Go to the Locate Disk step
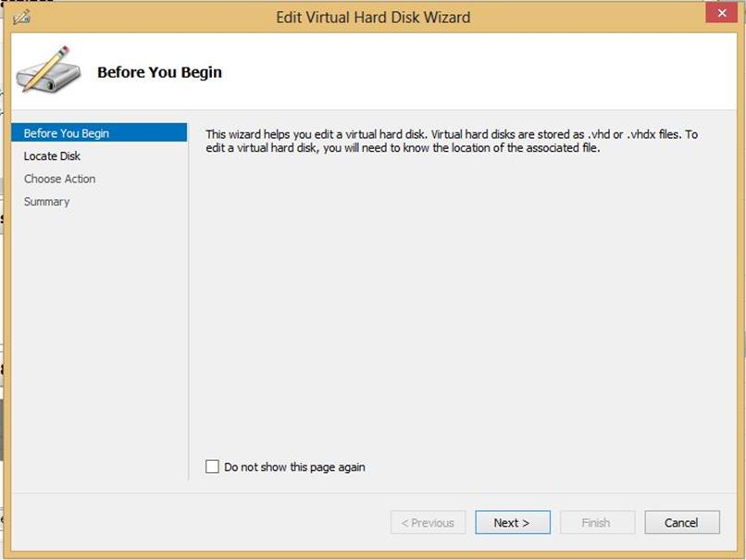This screenshot has height=560, width=746. [52, 156]
